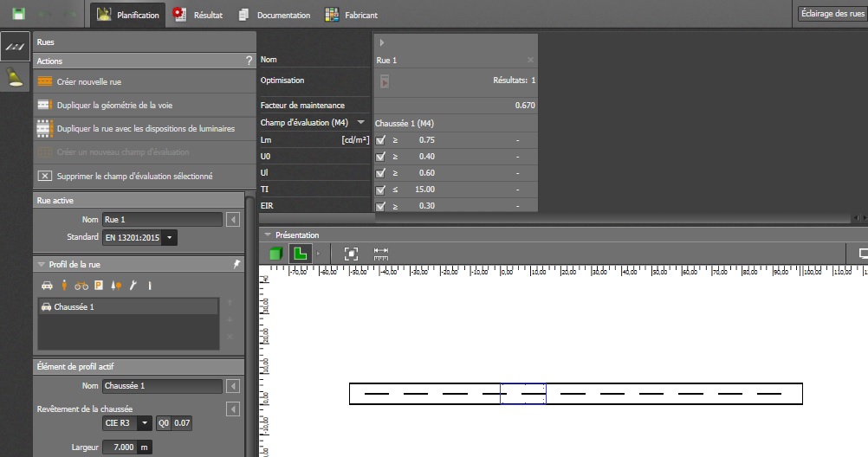Viewport: 868px width, 457px height.
Task: Click Créer nouvelle rue
Action: (145, 81)
